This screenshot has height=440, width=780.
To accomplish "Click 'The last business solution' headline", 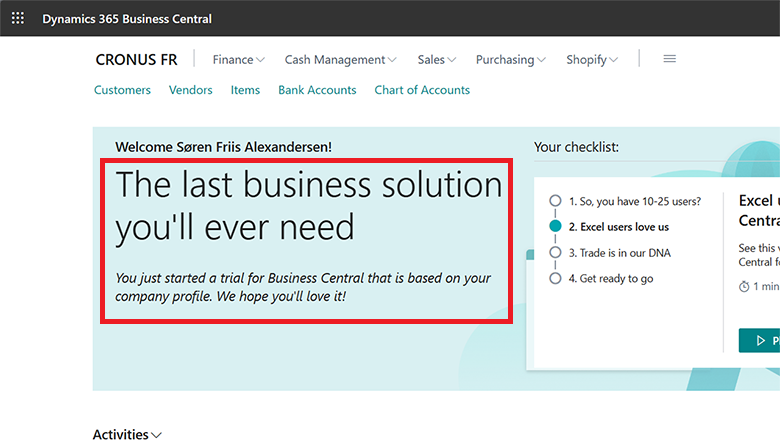I will coord(309,184).
